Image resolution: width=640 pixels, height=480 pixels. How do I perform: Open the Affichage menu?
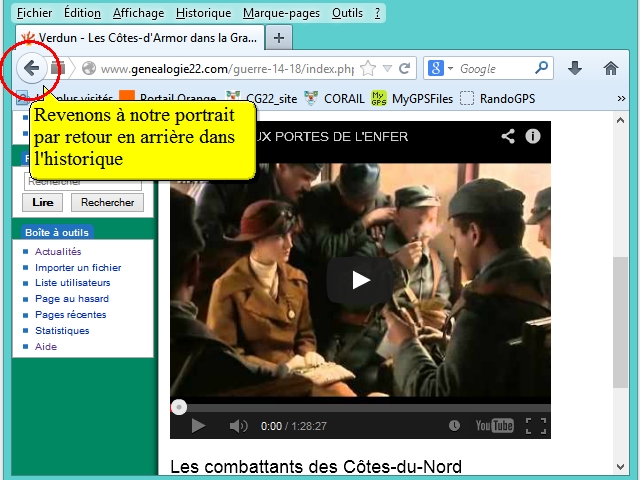coord(138,13)
